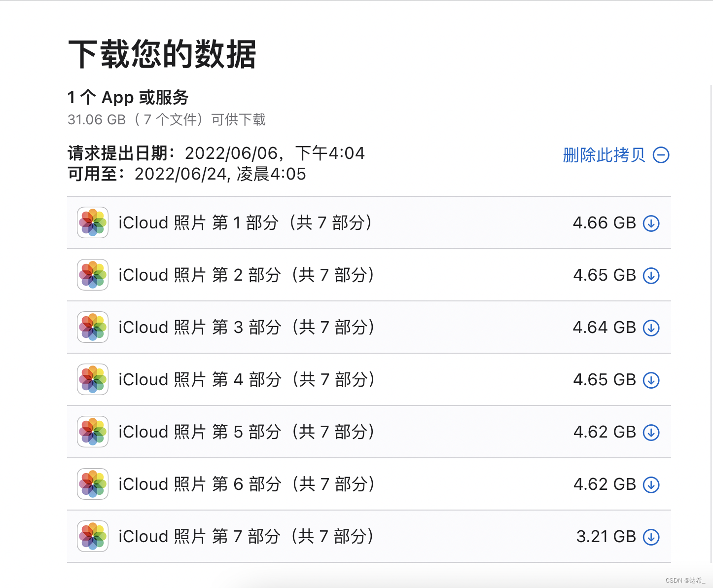Screen dimensions: 713x588
Task: Click the Photos app icon for part 6
Action: [93, 484]
